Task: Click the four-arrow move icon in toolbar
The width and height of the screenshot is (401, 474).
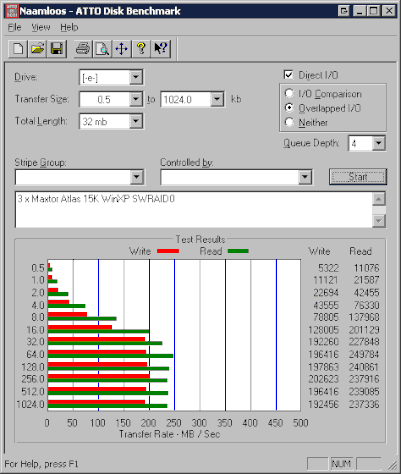Action: coord(121,49)
